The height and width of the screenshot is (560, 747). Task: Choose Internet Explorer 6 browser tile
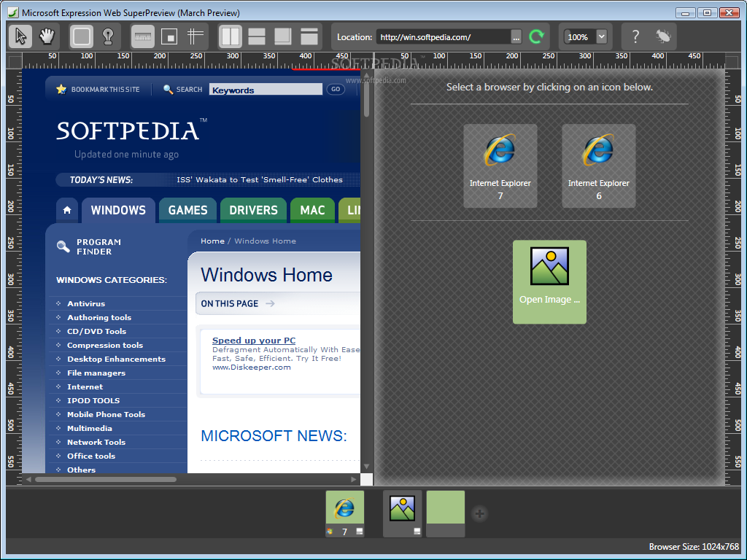(x=599, y=166)
